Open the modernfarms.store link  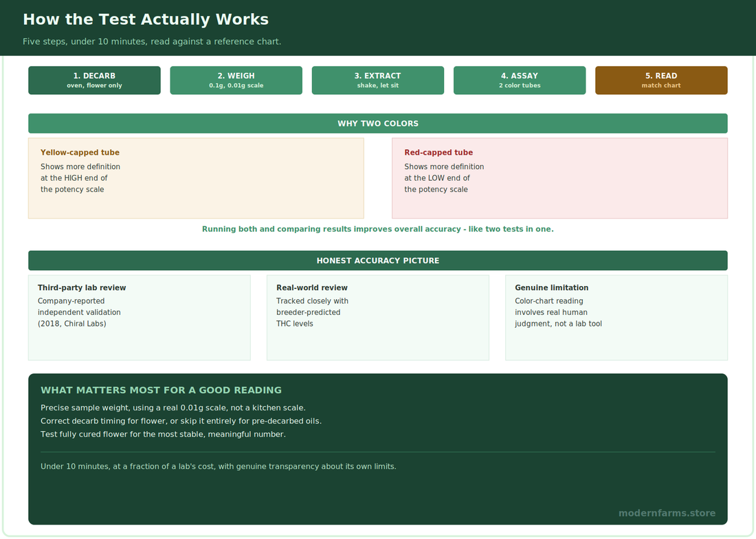point(667,514)
